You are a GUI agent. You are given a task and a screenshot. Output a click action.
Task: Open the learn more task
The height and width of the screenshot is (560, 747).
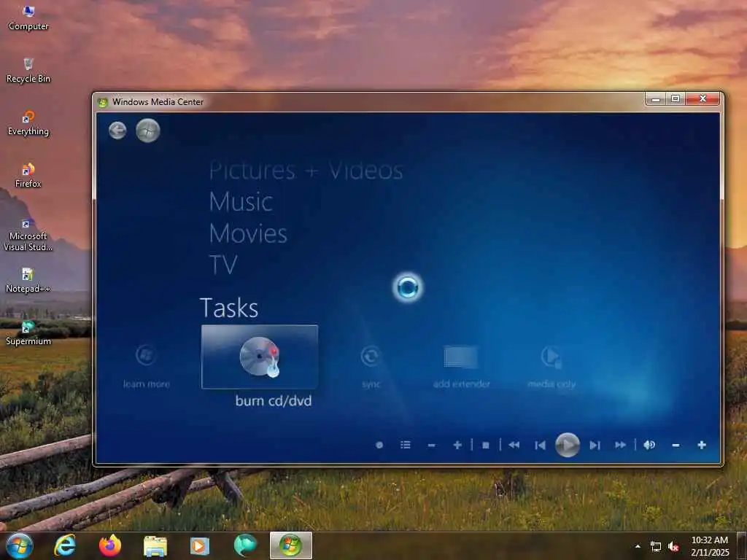pos(146,366)
